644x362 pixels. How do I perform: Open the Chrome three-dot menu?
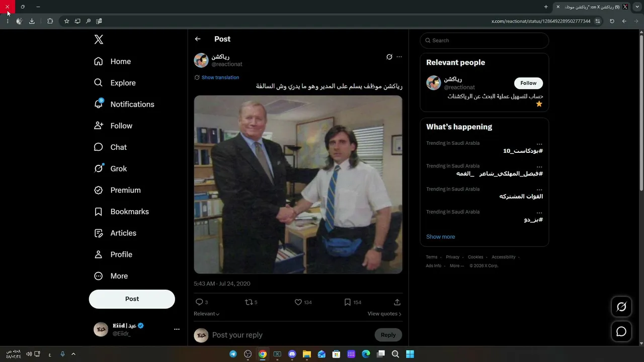[8, 21]
